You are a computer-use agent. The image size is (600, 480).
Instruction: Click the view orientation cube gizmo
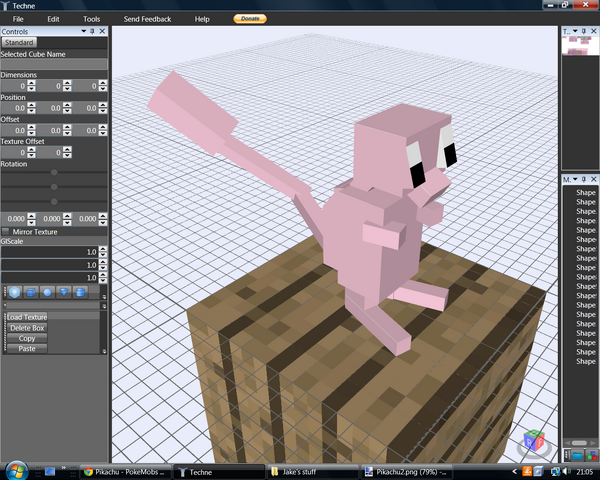(534, 442)
